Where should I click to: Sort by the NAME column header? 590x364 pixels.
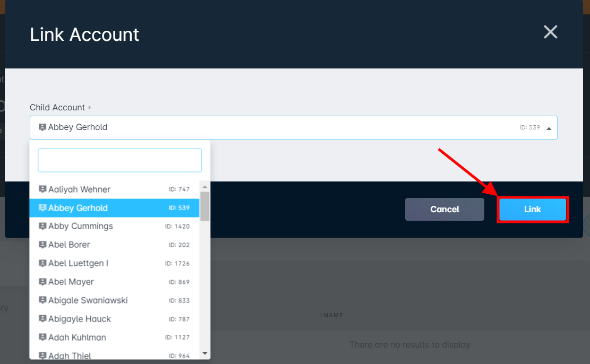click(331, 315)
